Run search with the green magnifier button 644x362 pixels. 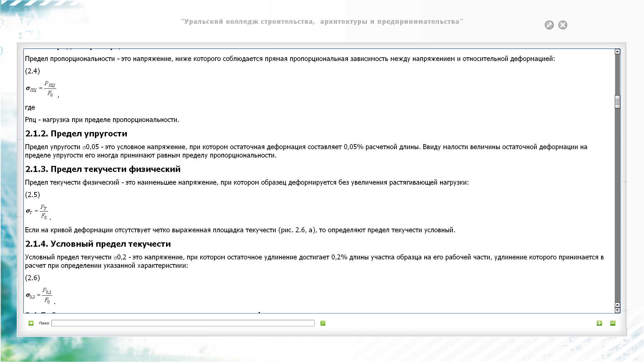click(x=323, y=323)
